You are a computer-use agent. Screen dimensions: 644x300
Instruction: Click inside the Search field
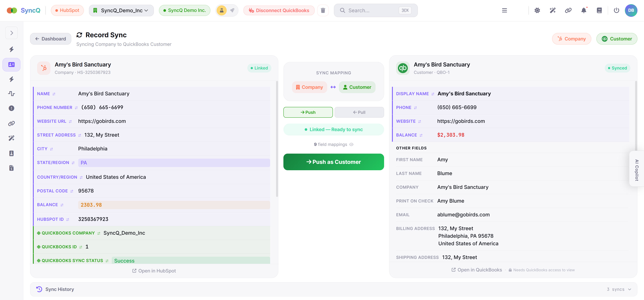point(370,10)
